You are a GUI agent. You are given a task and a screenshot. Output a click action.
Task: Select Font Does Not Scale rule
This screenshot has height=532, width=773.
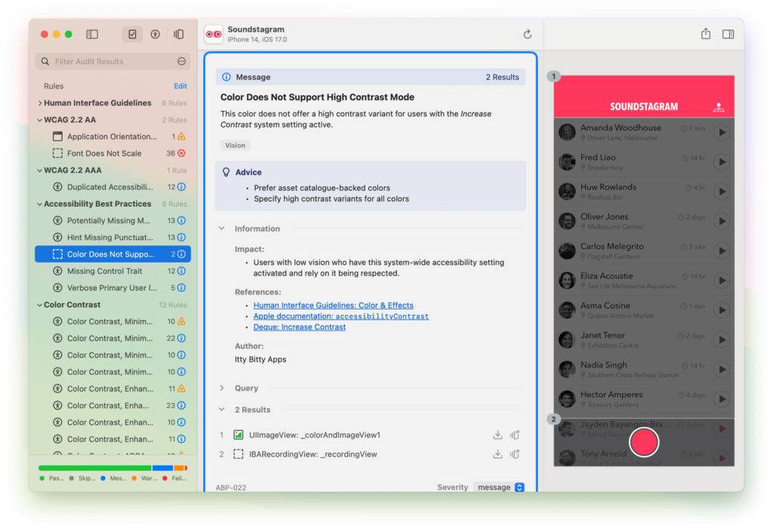click(x=104, y=153)
